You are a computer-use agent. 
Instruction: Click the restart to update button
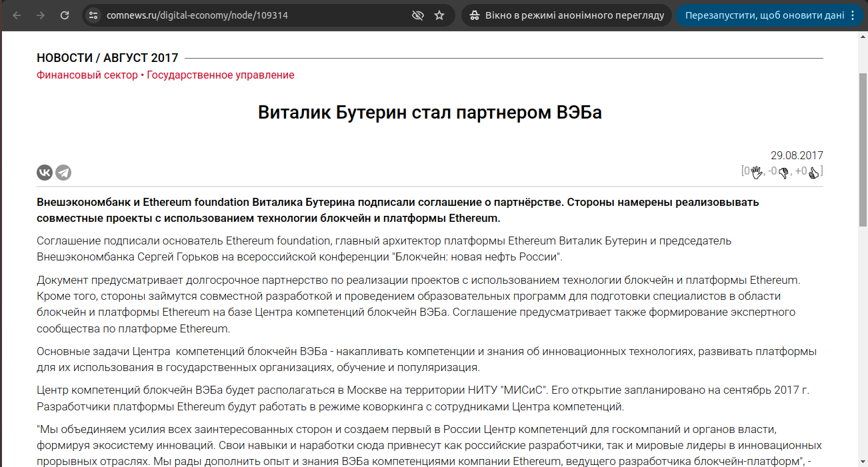click(765, 15)
